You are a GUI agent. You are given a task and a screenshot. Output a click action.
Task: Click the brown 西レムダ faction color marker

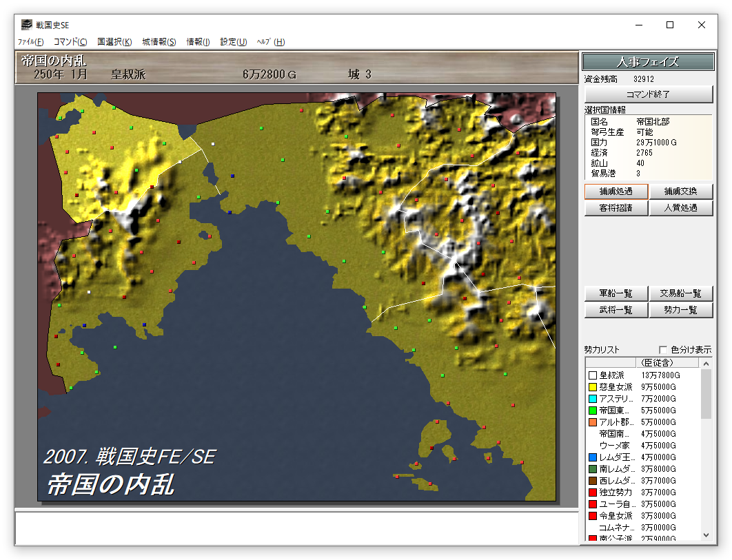(593, 481)
